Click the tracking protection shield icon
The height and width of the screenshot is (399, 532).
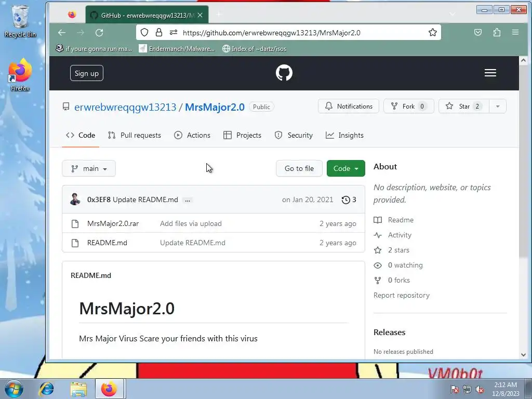144,33
